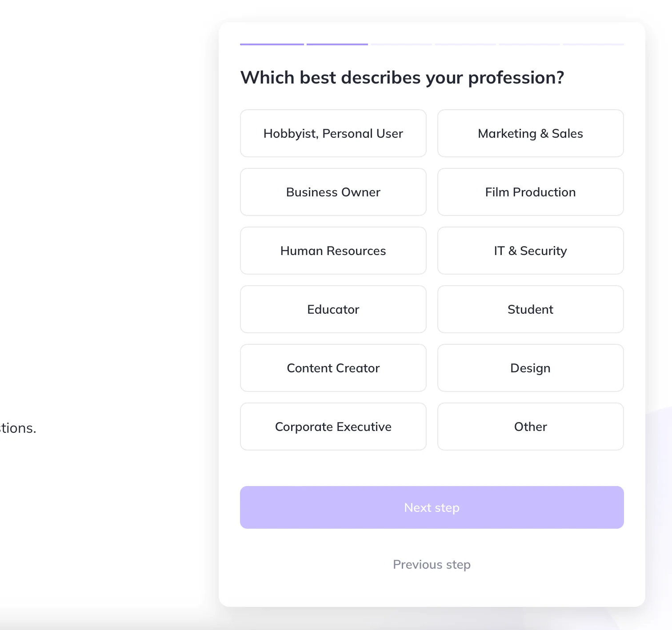Select IT & Security profession
Screen dimensions: 672x630
click(x=530, y=251)
